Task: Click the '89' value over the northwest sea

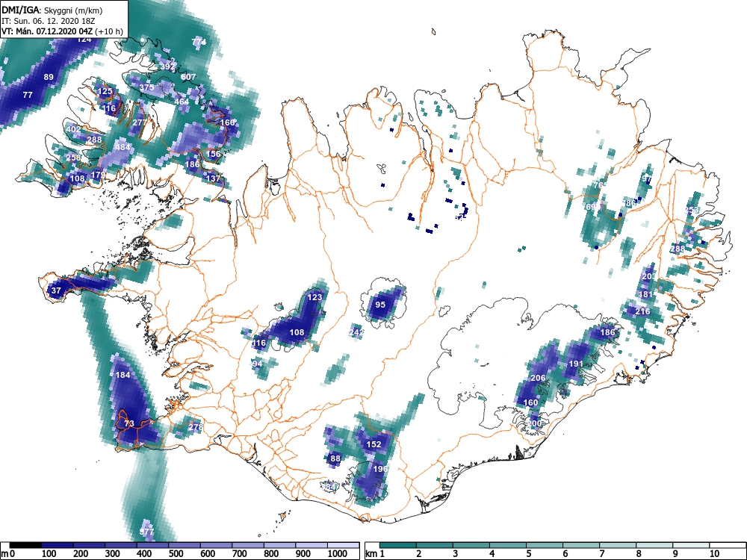Action: pos(49,77)
